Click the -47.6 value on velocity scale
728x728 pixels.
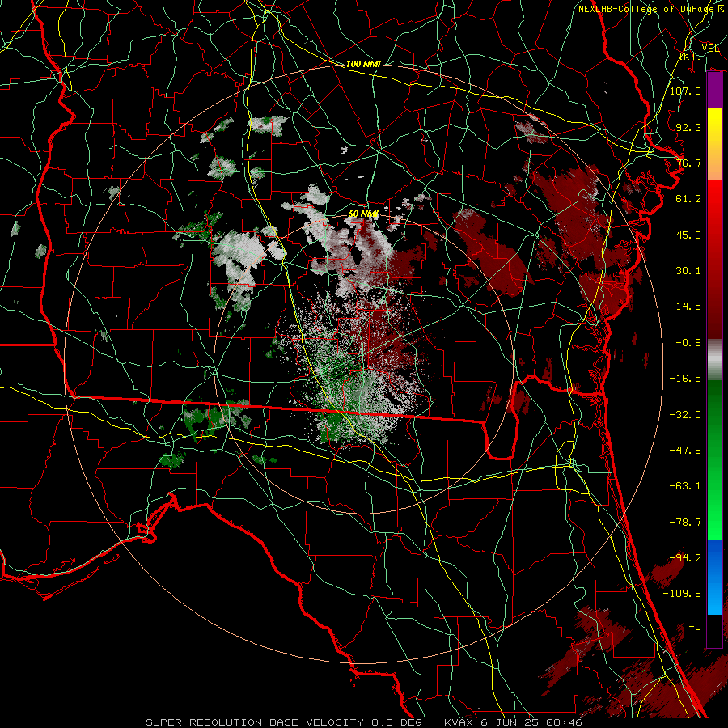pyautogui.click(x=685, y=451)
